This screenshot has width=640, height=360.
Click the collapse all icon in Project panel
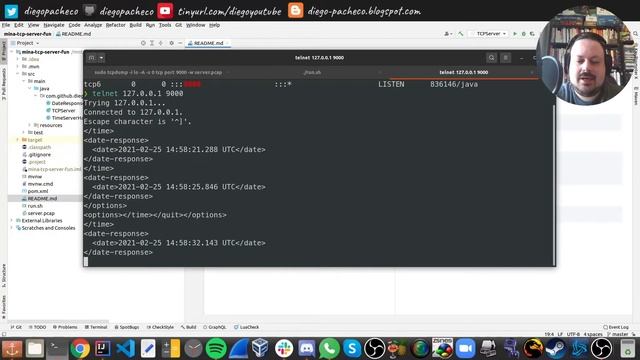click(161, 43)
